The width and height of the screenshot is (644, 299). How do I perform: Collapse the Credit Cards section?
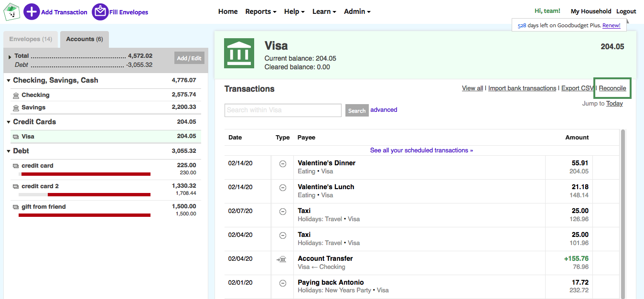(x=9, y=122)
